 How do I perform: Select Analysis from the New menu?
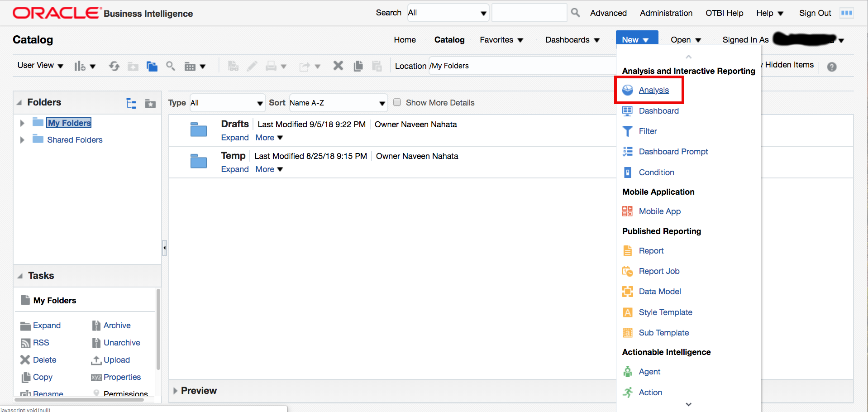coord(653,90)
